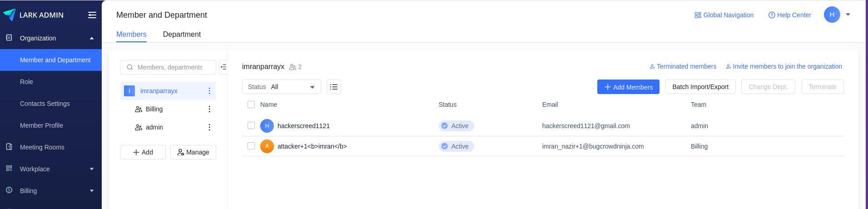
Task: Open the three-dot menu for admin department
Action: click(x=209, y=127)
